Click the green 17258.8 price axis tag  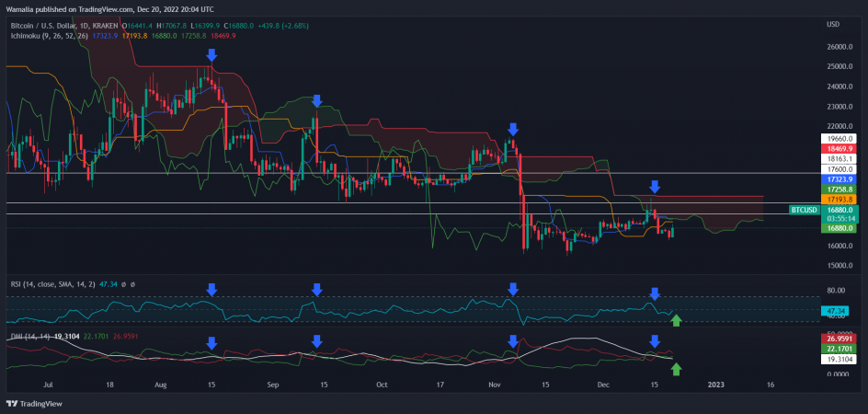[838, 189]
